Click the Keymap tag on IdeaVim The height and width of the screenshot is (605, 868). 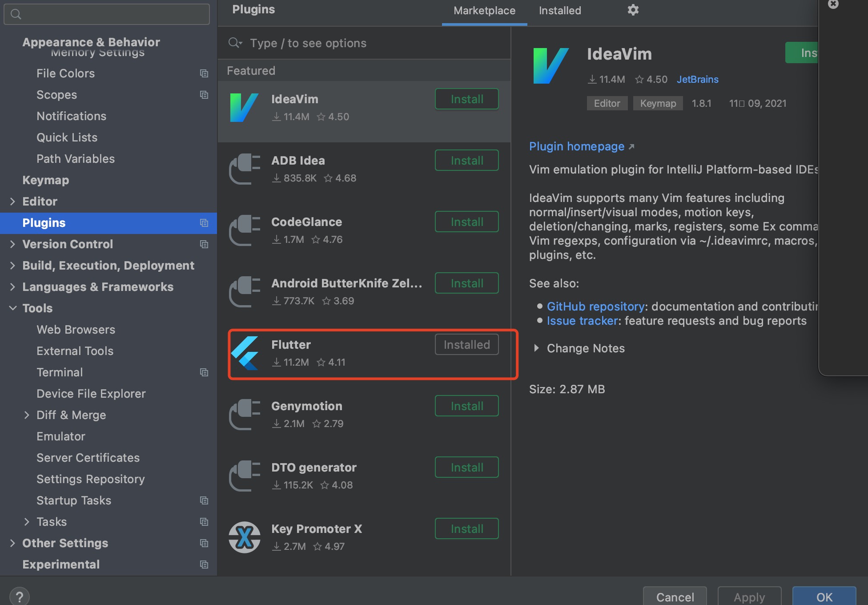point(658,103)
